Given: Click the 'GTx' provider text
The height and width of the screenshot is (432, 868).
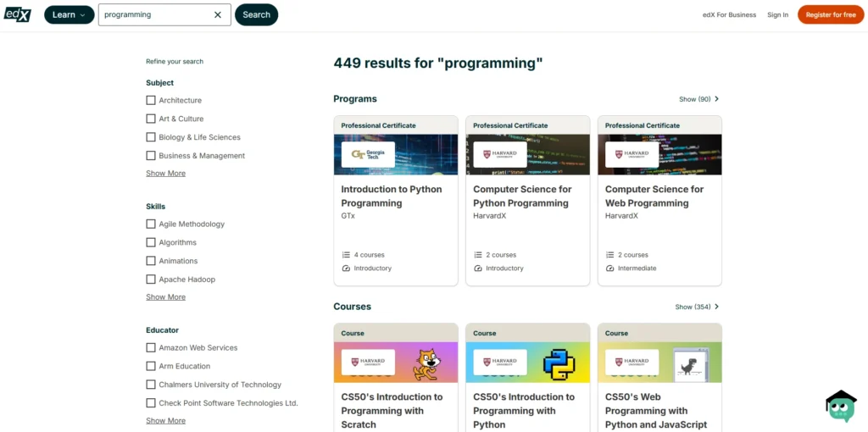Looking at the screenshot, I should [x=348, y=216].
